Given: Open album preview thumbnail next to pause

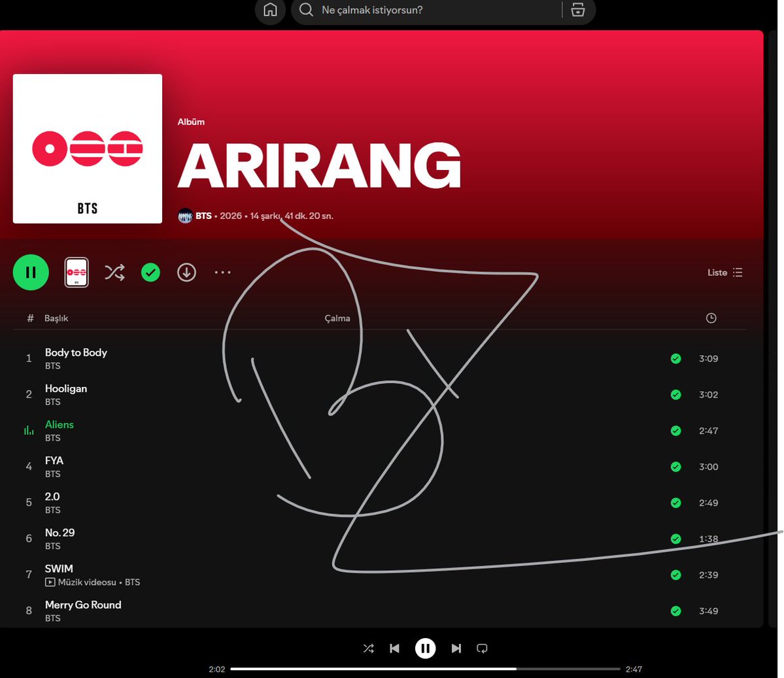Looking at the screenshot, I should pos(77,273).
